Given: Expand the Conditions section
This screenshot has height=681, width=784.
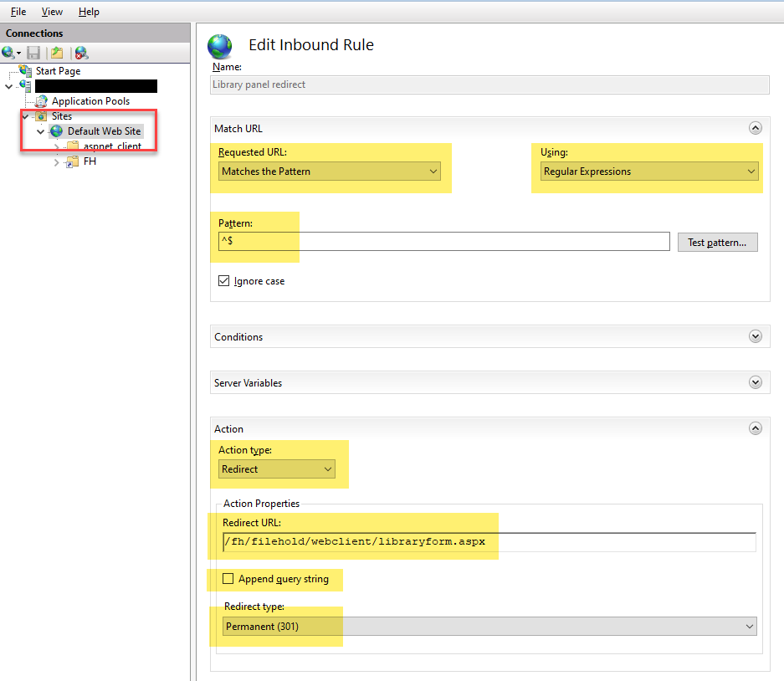Looking at the screenshot, I should coord(756,335).
